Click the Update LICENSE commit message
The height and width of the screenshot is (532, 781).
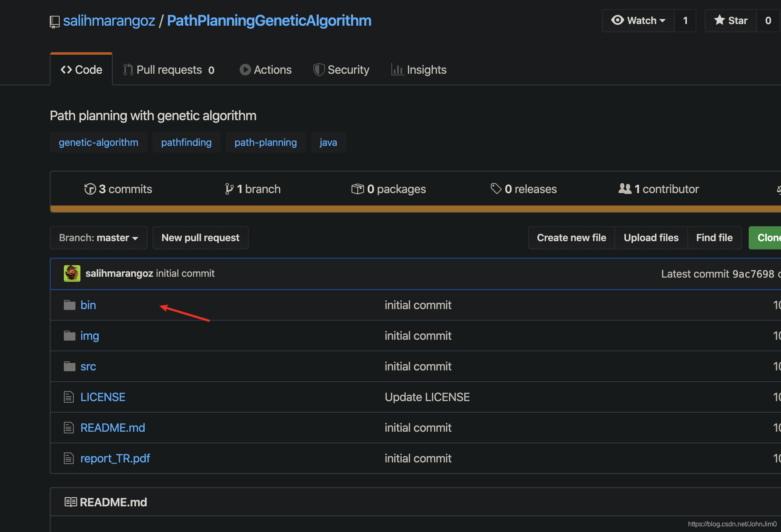tap(427, 397)
